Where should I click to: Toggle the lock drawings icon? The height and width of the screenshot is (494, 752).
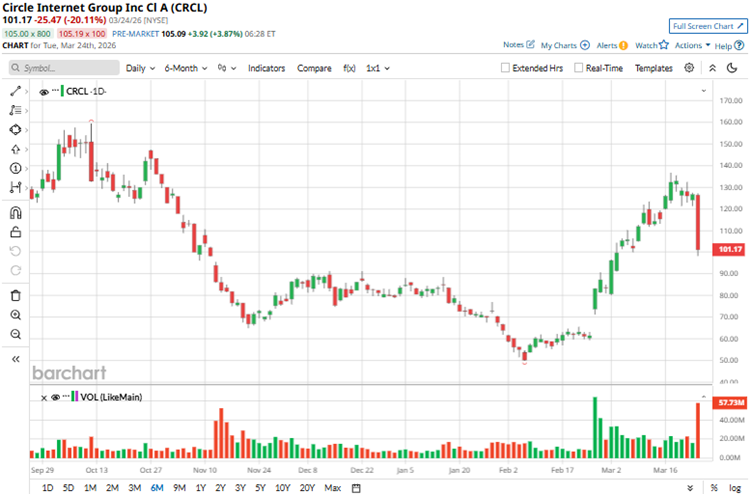click(15, 232)
